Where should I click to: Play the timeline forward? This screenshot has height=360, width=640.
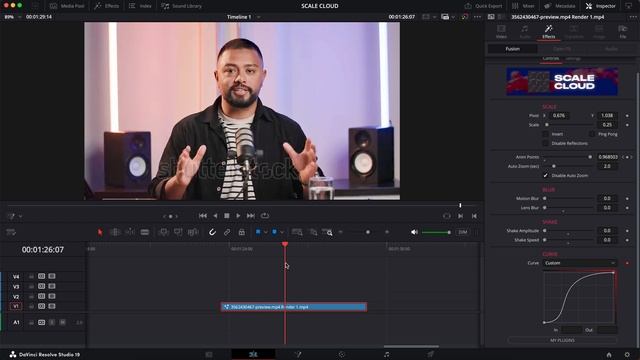point(238,216)
